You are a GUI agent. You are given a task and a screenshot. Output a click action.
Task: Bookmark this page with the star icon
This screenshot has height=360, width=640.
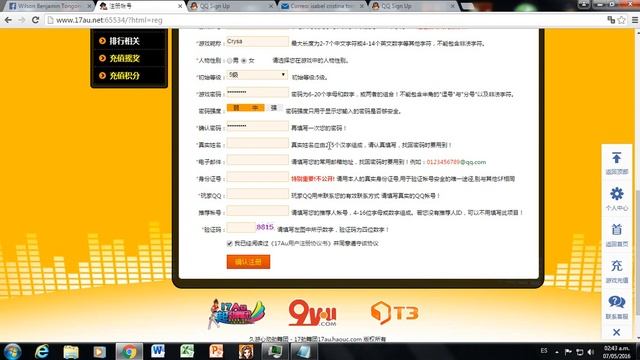pyautogui.click(x=622, y=20)
